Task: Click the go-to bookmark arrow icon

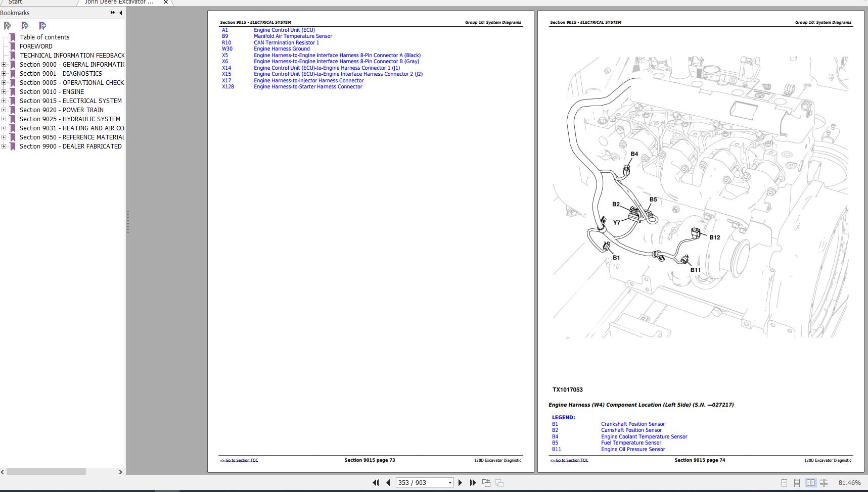Action: pyautogui.click(x=42, y=26)
